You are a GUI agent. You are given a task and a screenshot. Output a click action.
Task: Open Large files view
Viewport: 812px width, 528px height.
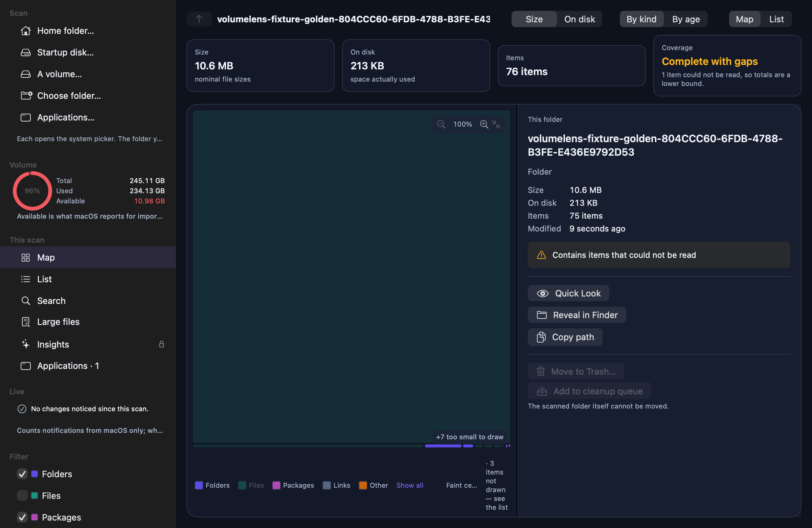click(88, 322)
